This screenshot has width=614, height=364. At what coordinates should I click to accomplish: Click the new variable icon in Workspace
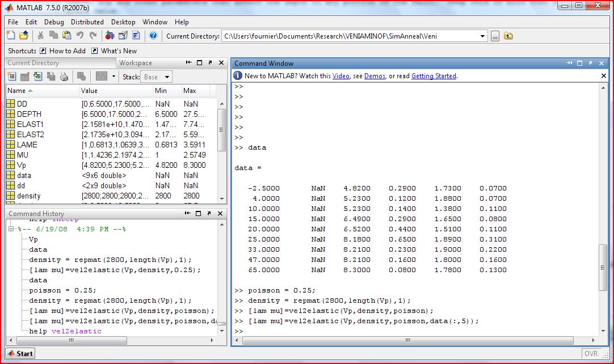pyautogui.click(x=11, y=77)
